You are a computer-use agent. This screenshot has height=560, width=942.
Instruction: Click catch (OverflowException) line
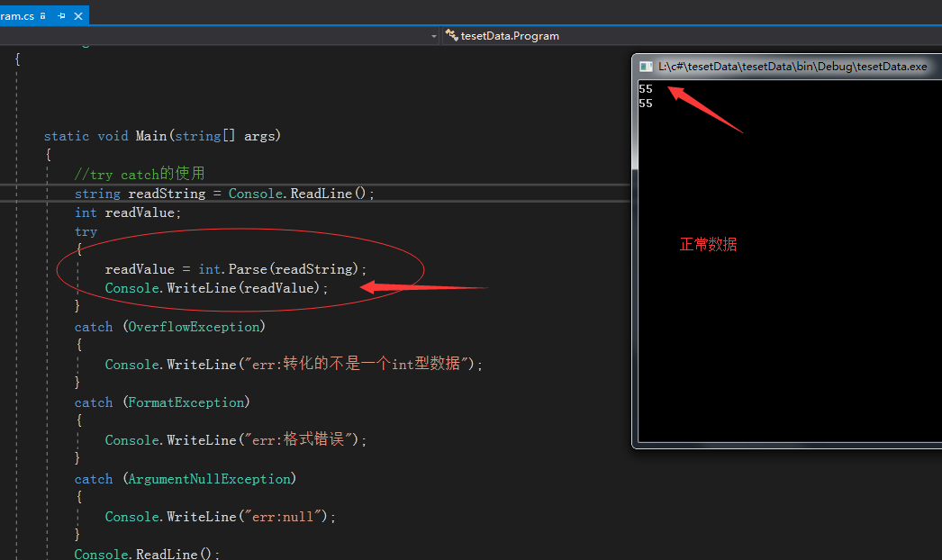tap(170, 326)
